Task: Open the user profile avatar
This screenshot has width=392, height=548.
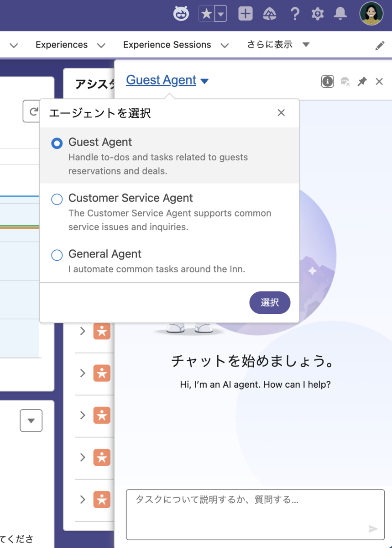Action: point(371,14)
